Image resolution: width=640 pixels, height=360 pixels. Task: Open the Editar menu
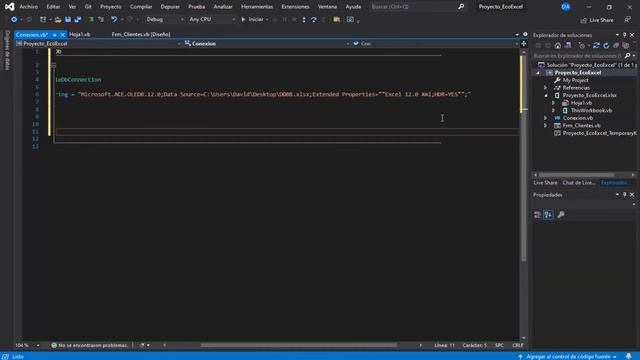(53, 7)
